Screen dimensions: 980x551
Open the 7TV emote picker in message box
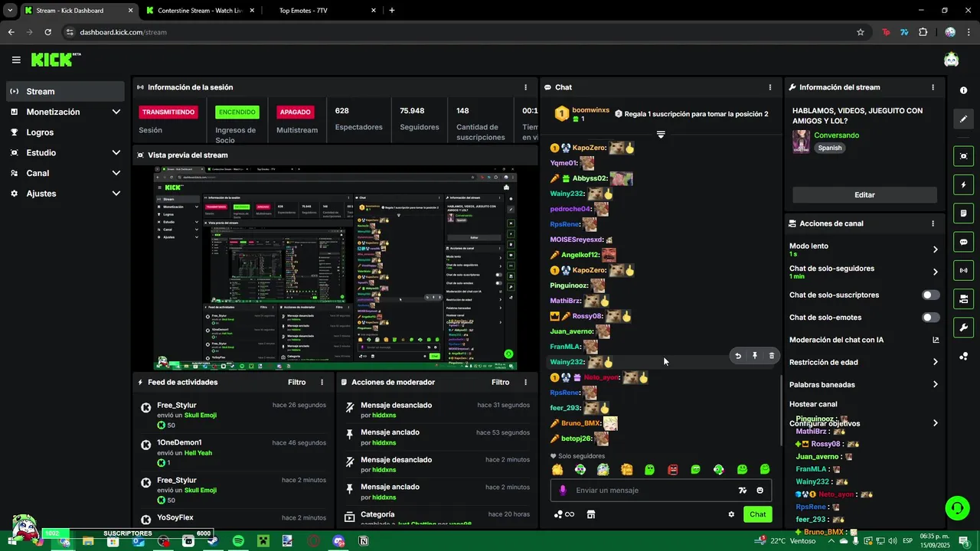point(743,491)
